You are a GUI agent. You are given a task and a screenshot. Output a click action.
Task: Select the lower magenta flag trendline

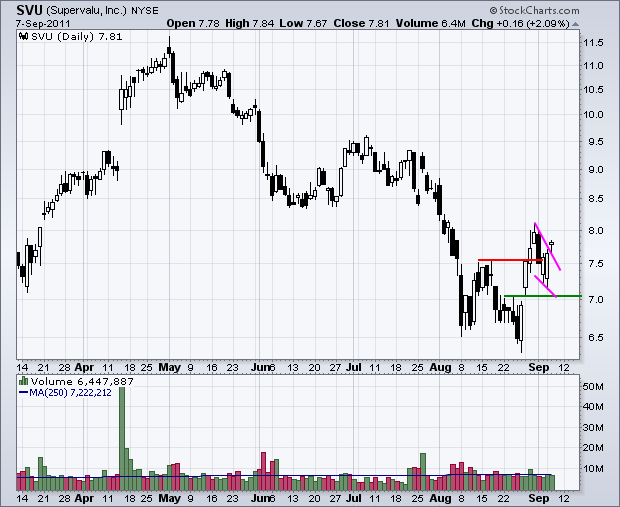(545, 286)
